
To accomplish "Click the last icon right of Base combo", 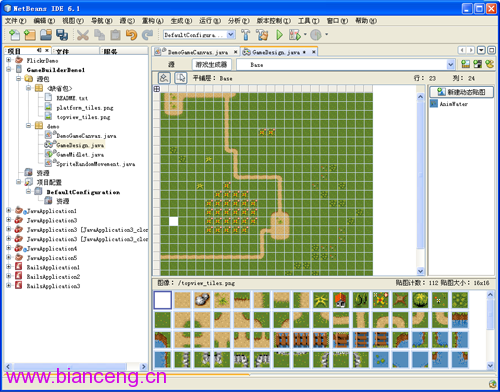I will point(489,64).
